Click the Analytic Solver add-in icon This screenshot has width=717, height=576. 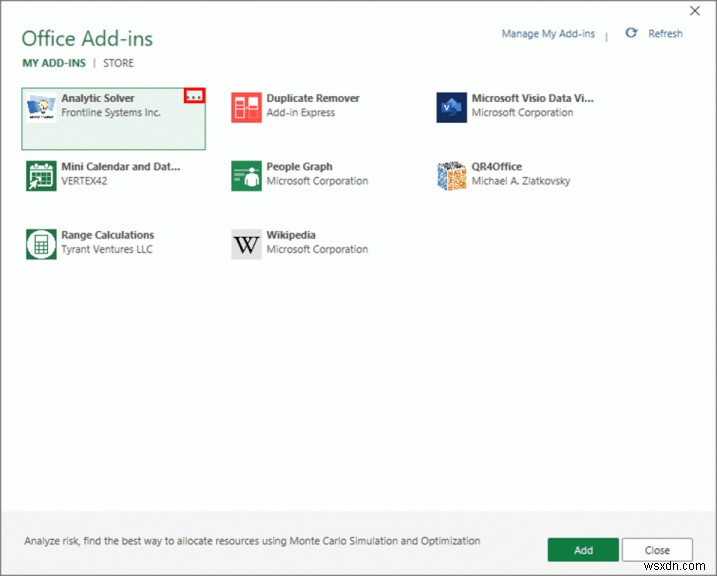pyautogui.click(x=41, y=108)
